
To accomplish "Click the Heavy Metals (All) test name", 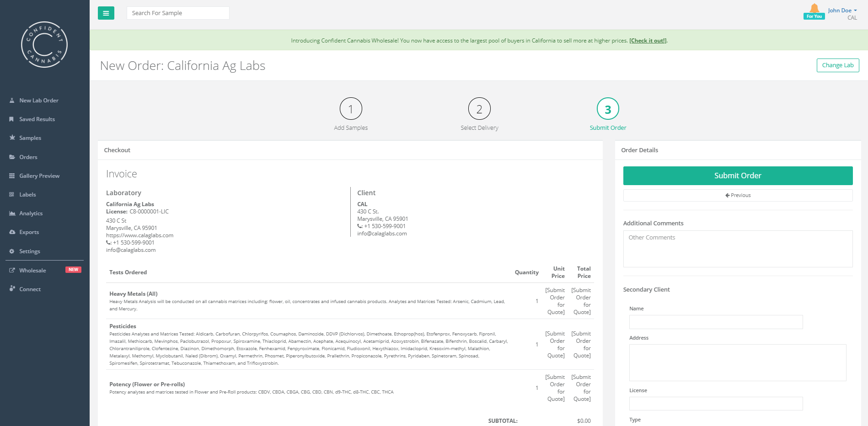I will pyautogui.click(x=134, y=294).
